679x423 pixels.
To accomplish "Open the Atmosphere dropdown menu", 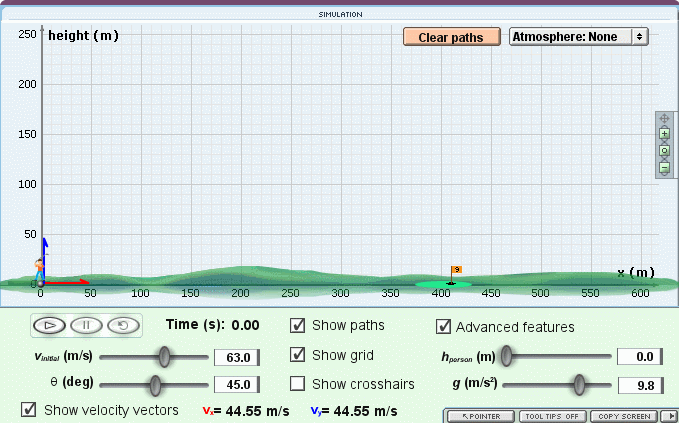I will (579, 36).
